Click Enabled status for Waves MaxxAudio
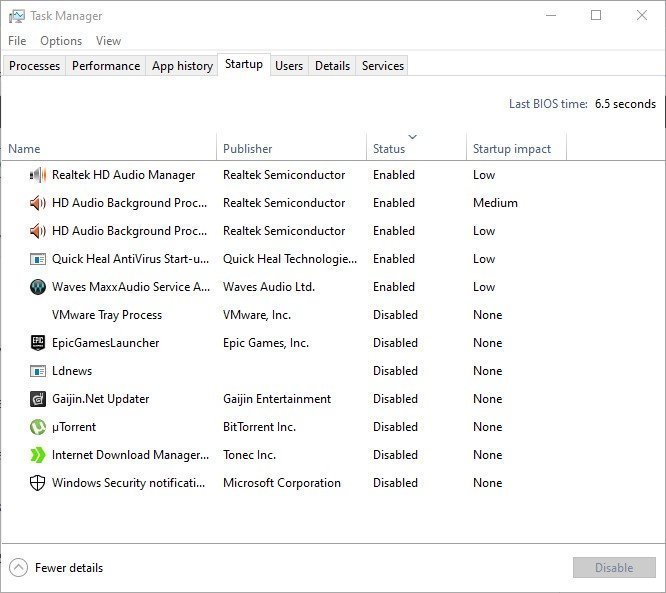The width and height of the screenshot is (666, 593). [x=394, y=287]
